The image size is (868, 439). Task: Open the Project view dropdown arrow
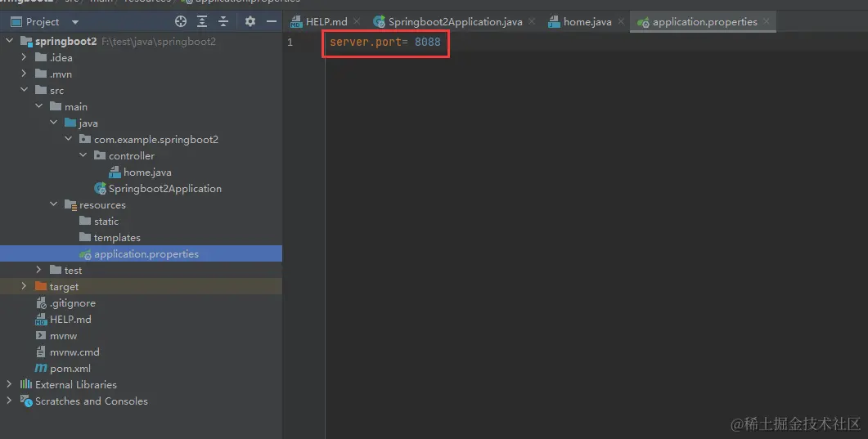(x=74, y=22)
